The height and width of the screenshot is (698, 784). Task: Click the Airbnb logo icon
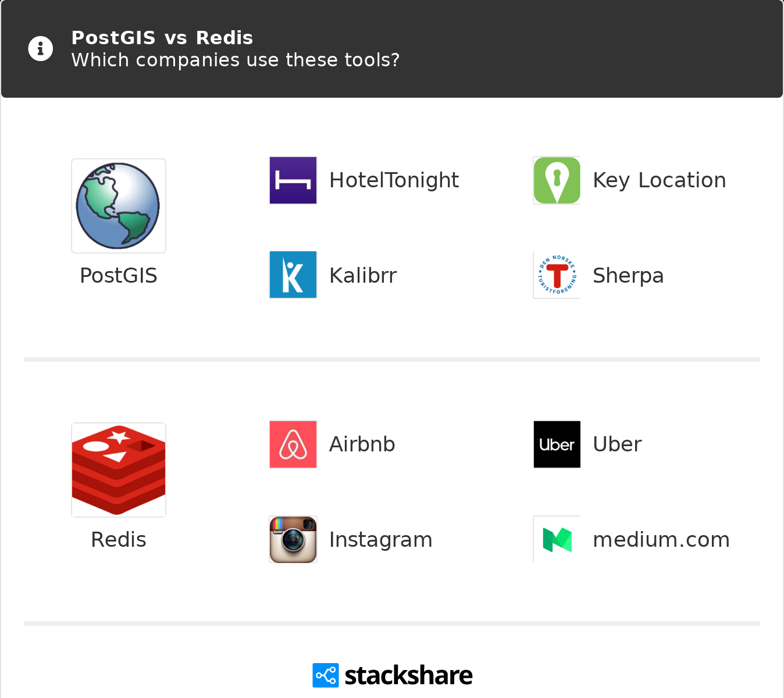coord(293,444)
